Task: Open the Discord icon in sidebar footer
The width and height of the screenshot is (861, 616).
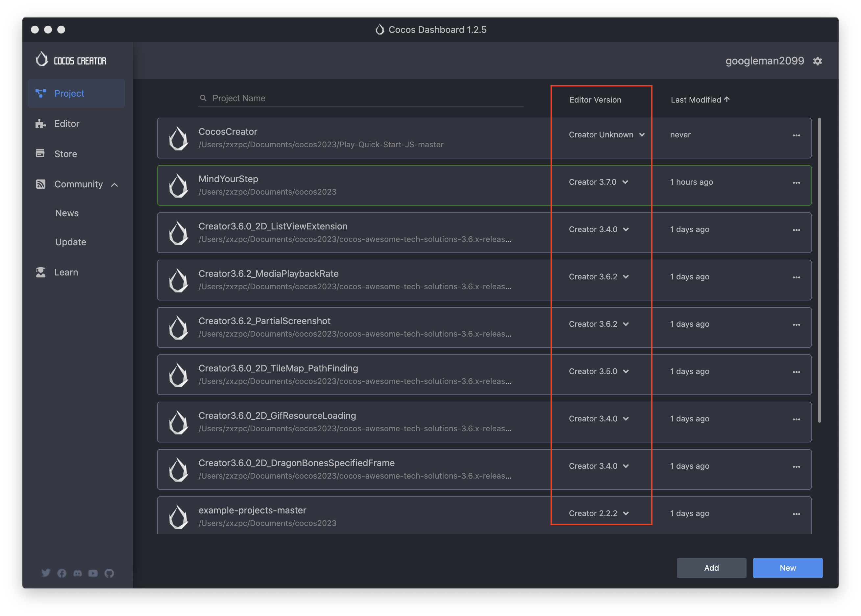Action: point(77,573)
